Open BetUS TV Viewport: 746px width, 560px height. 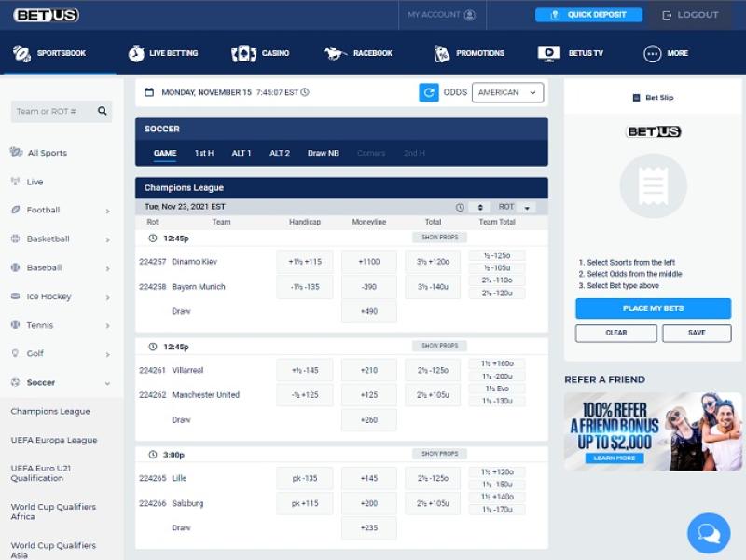[571, 53]
